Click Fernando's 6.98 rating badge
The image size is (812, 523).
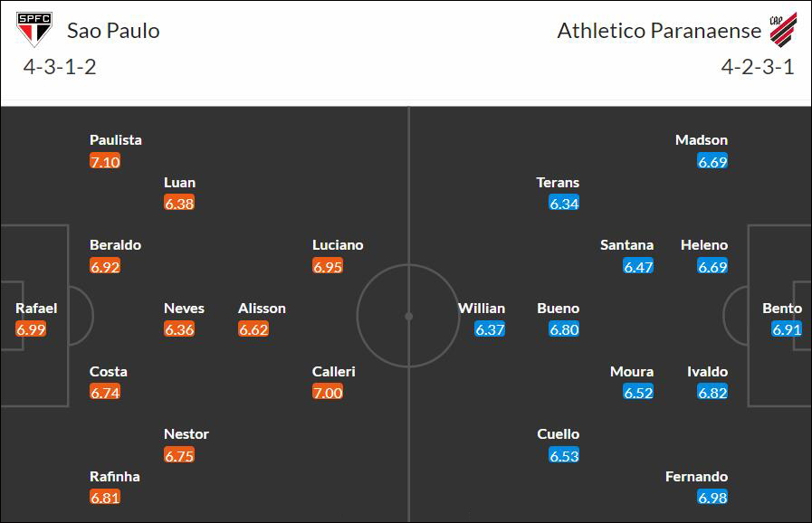pyautogui.click(x=712, y=497)
